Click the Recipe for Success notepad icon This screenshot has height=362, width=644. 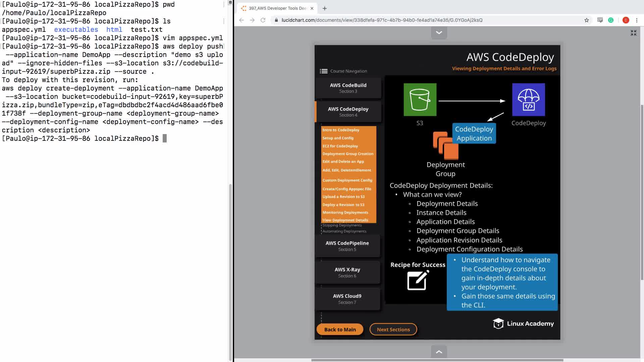pyautogui.click(x=418, y=280)
